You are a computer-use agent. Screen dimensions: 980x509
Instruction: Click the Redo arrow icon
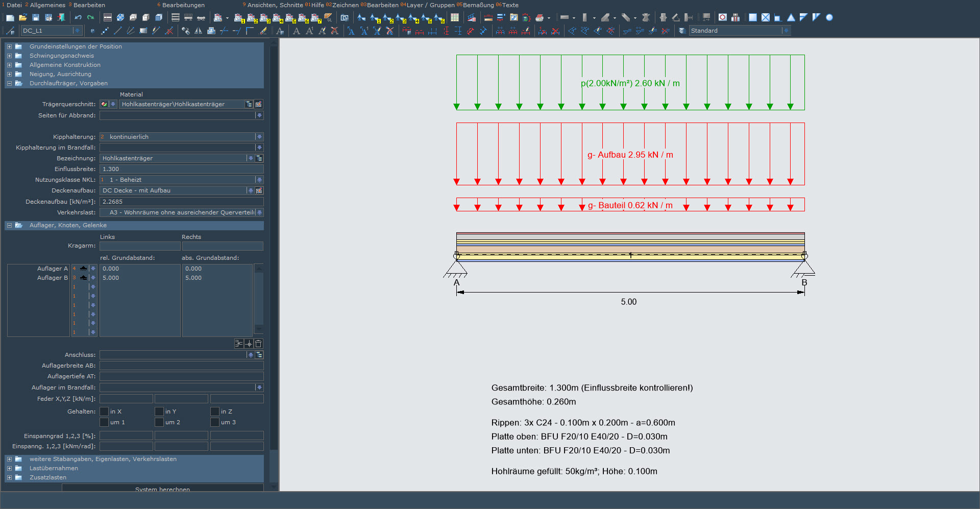[x=90, y=17]
